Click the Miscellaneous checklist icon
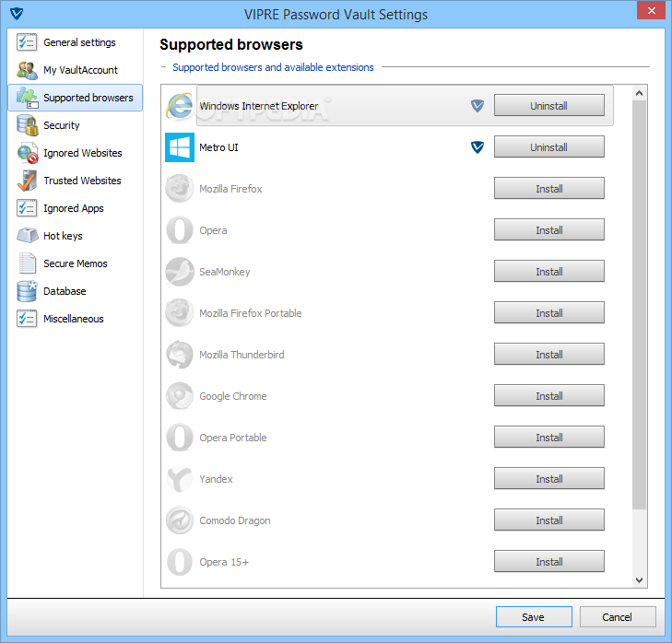Viewport: 672px width, 643px height. [x=27, y=319]
